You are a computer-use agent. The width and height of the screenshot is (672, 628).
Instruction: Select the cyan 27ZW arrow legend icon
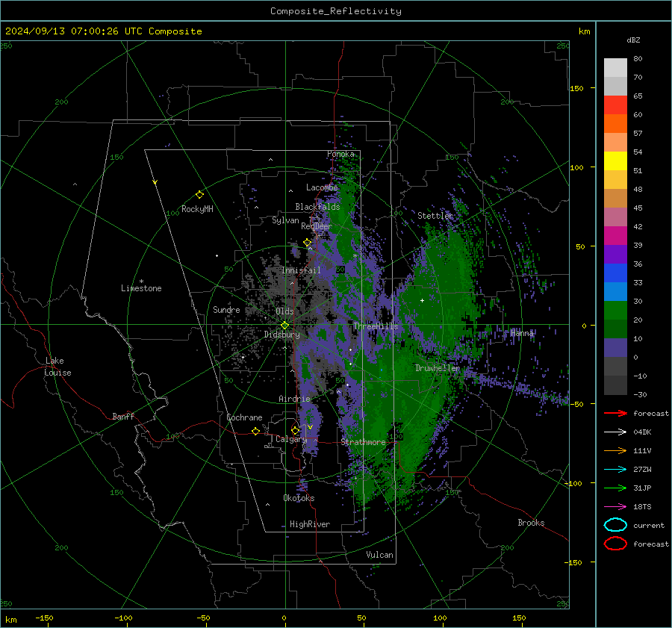[615, 470]
